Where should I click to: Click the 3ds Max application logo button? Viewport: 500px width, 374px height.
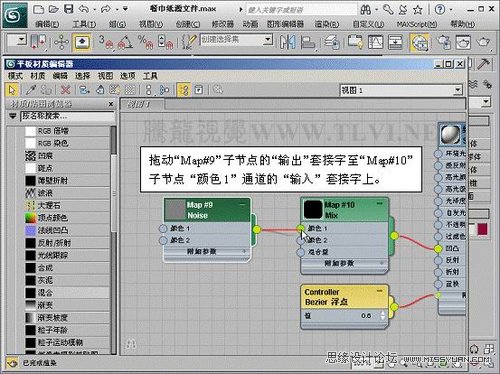pyautogui.click(x=14, y=15)
